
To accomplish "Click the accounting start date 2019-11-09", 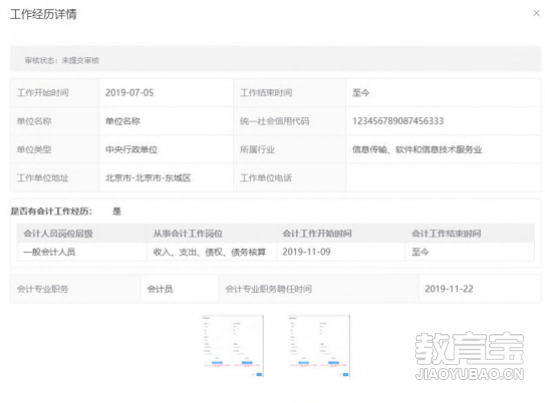I will pos(307,252).
